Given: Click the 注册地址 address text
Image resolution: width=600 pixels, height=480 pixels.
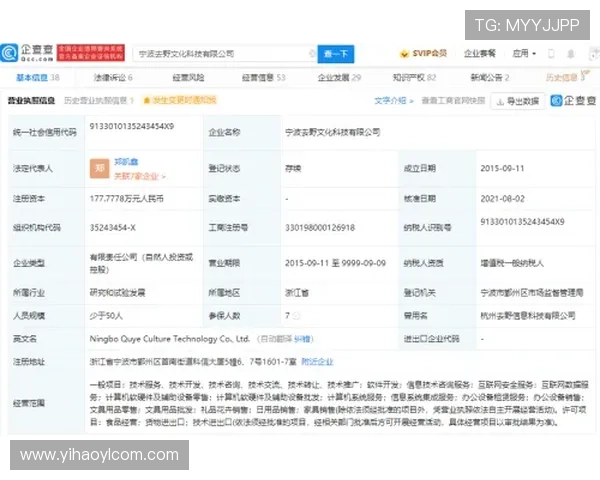Looking at the screenshot, I should 193,362.
